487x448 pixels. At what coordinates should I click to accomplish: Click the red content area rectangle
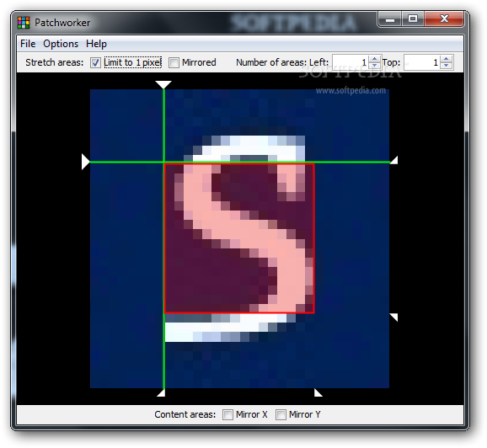click(239, 238)
